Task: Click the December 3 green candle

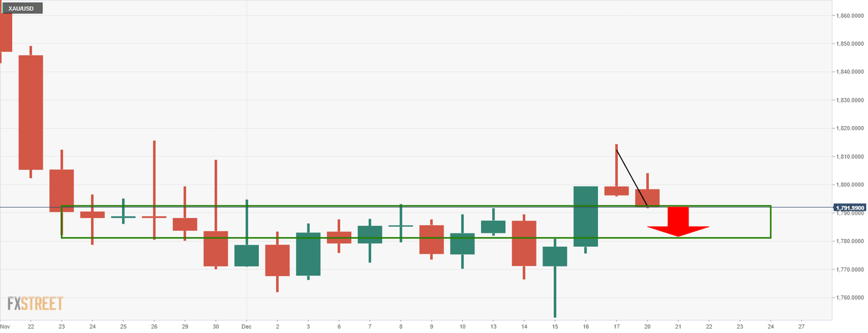Action: tap(308, 254)
